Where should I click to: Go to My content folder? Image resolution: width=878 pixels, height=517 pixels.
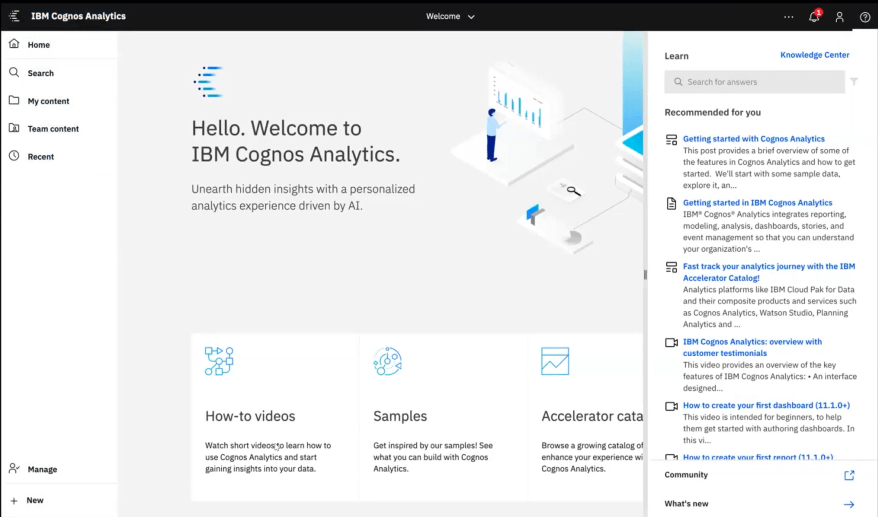pyautogui.click(x=48, y=101)
